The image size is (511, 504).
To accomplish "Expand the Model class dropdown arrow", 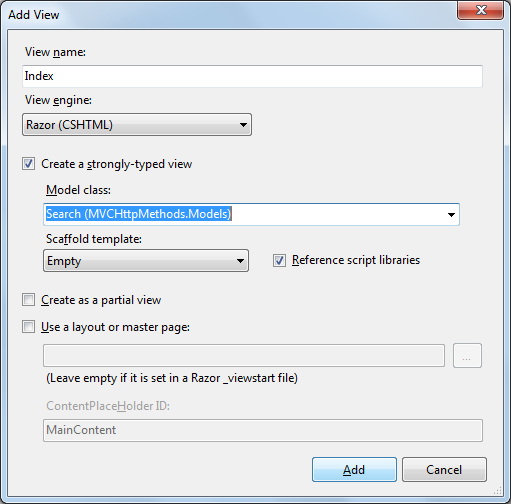I will [x=451, y=214].
